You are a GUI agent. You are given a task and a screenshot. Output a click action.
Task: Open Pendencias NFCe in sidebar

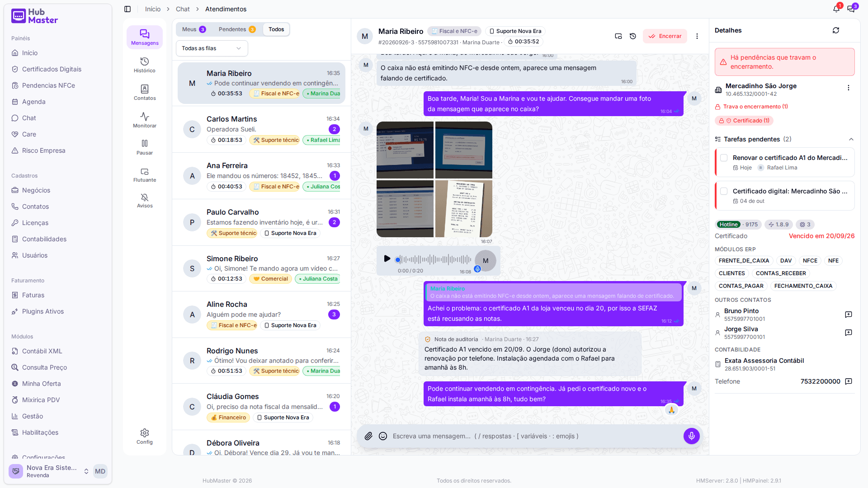click(48, 85)
